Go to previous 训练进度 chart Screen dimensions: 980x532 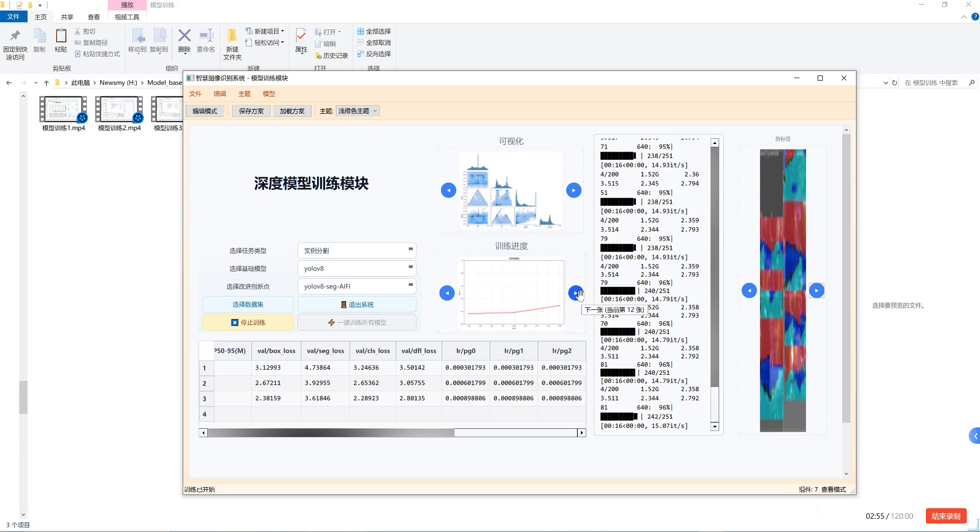pos(447,293)
